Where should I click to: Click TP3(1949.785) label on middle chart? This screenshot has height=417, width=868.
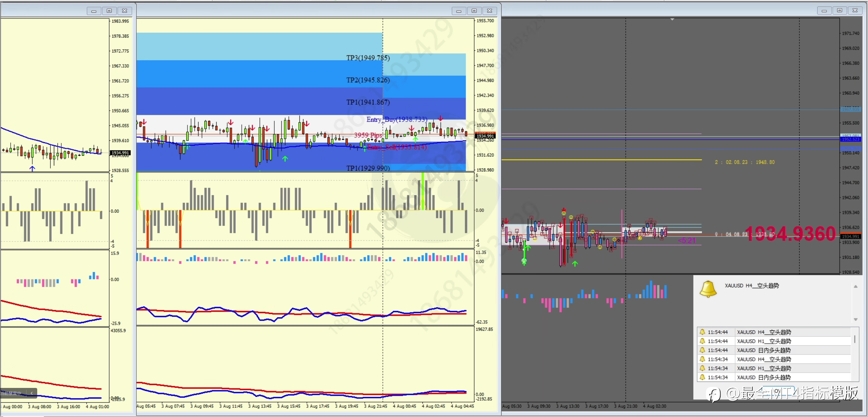coord(368,58)
